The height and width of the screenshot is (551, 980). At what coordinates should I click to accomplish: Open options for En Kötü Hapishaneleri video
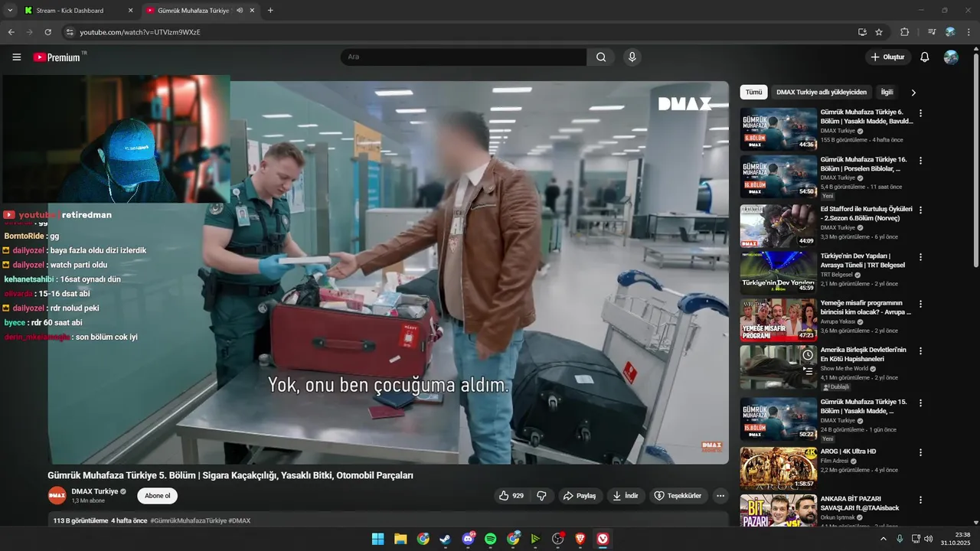point(920,351)
